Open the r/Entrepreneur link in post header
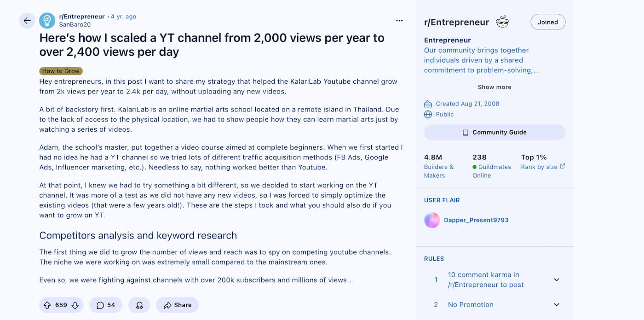The image size is (644, 320). point(82,17)
